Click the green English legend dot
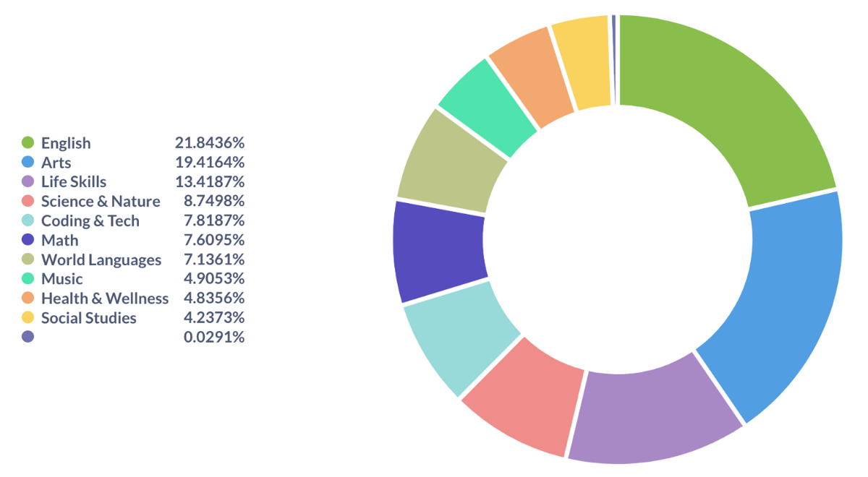Viewport: 868px width, 477px height. pyautogui.click(x=28, y=142)
